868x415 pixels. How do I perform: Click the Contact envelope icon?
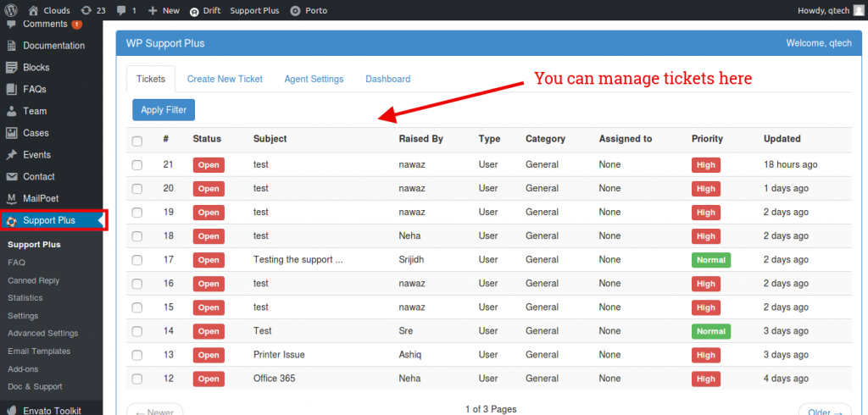point(12,176)
